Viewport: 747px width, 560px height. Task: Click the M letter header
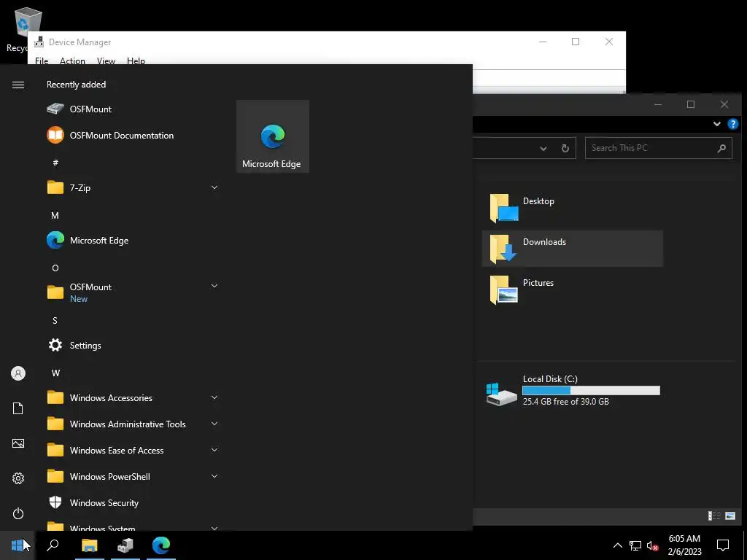(x=55, y=216)
